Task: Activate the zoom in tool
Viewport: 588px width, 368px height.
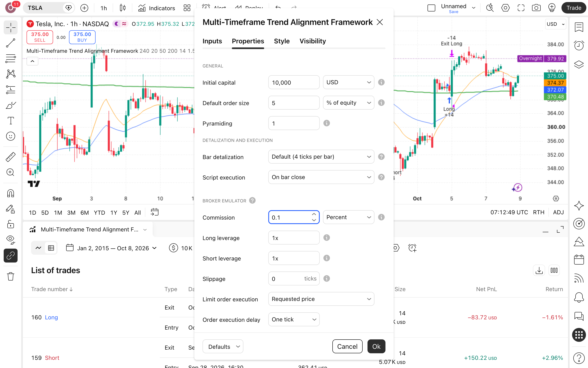Action: 10,172
